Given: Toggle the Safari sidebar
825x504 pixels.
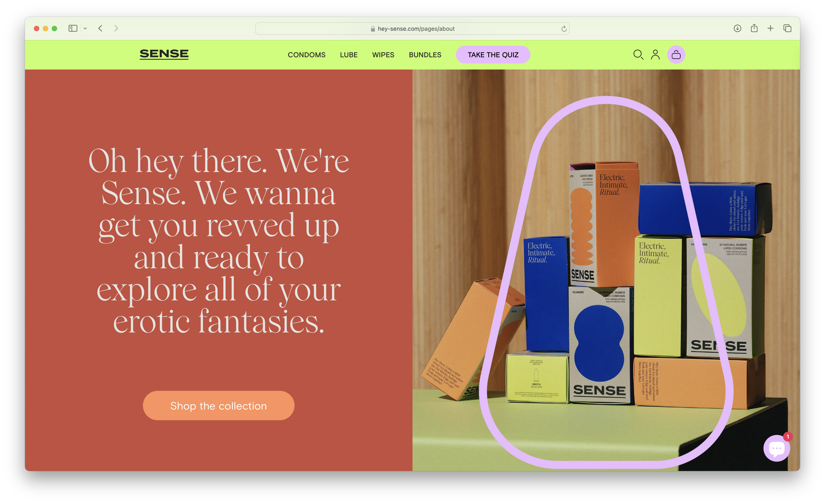Looking at the screenshot, I should coord(73,29).
